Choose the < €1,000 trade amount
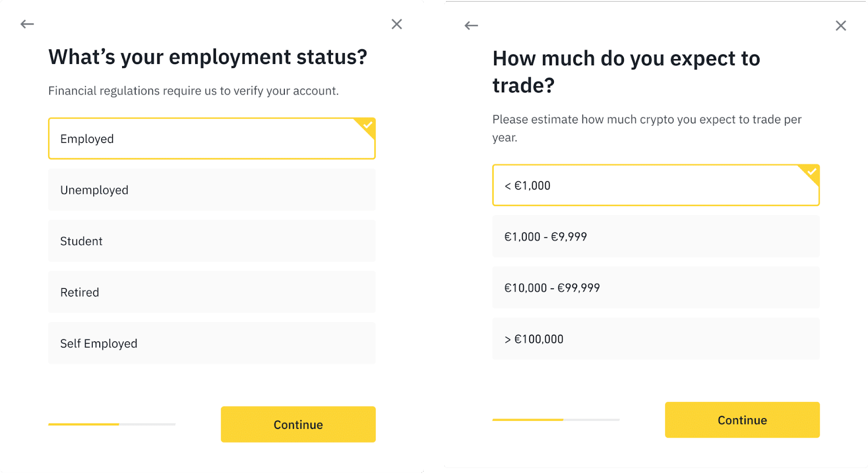 pyautogui.click(x=655, y=186)
